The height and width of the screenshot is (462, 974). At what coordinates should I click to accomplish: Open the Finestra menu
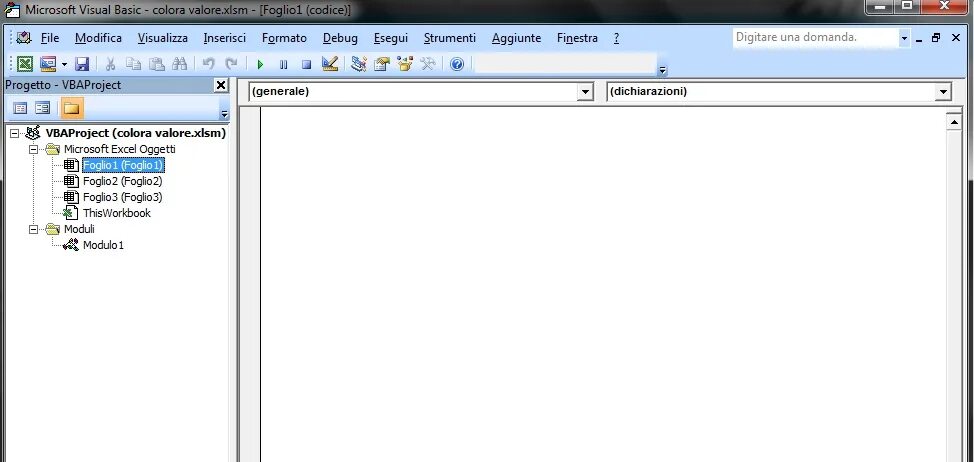577,38
